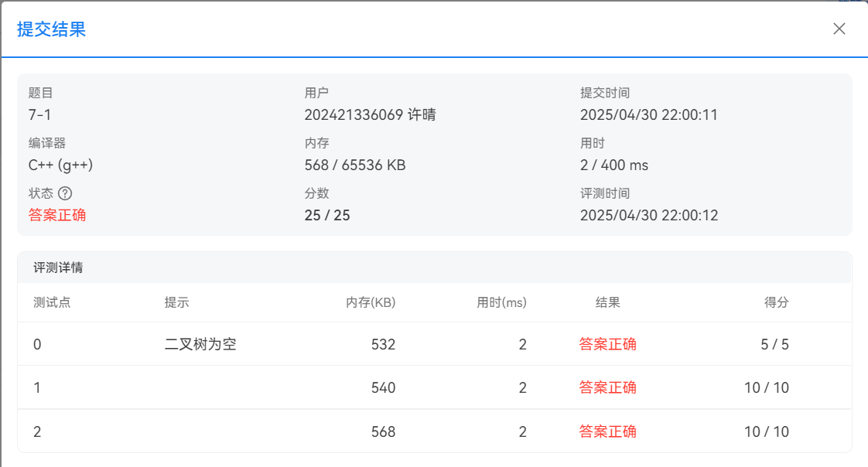The width and height of the screenshot is (868, 467).
Task: Close the 提交结果 dialog
Action: coord(839,29)
